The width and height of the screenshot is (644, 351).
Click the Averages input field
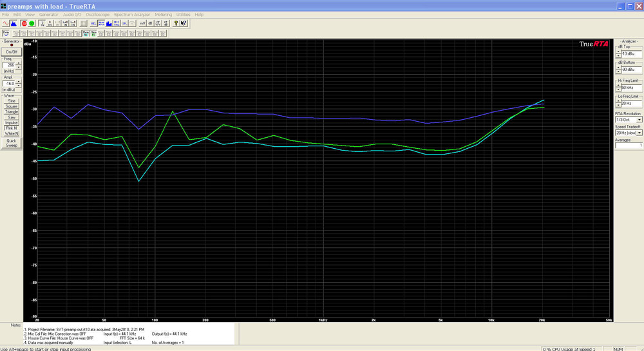click(x=629, y=146)
